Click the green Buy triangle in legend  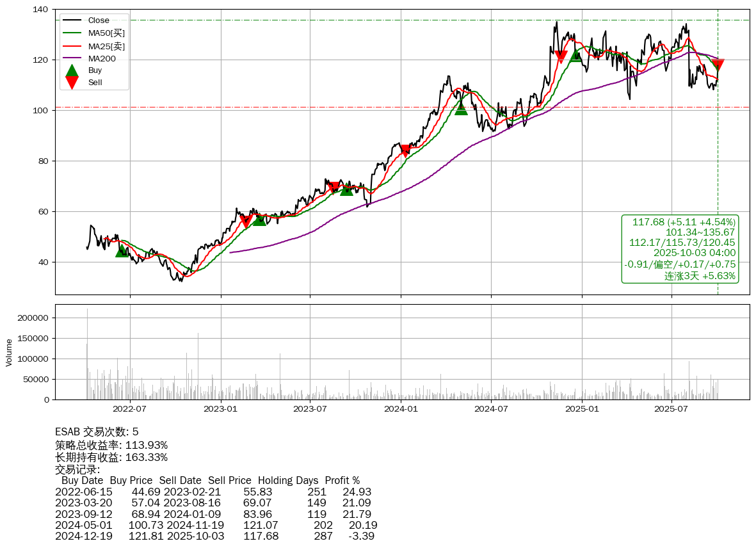coord(72,70)
